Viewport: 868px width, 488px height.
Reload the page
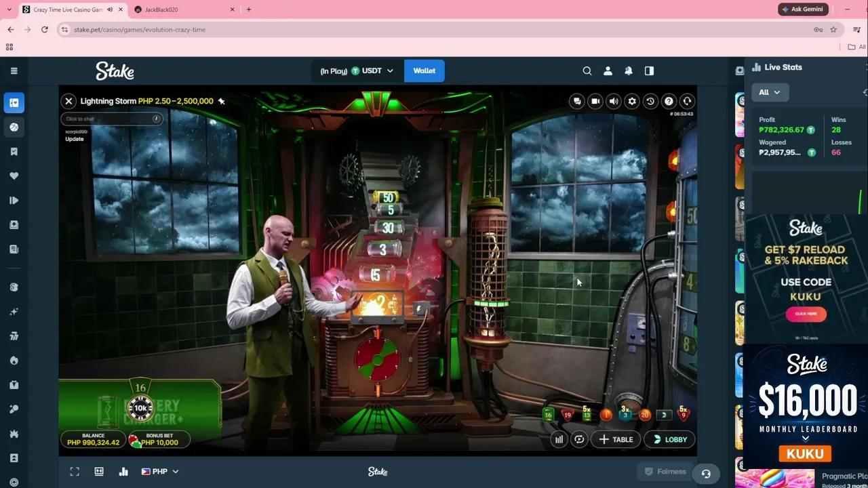45,30
